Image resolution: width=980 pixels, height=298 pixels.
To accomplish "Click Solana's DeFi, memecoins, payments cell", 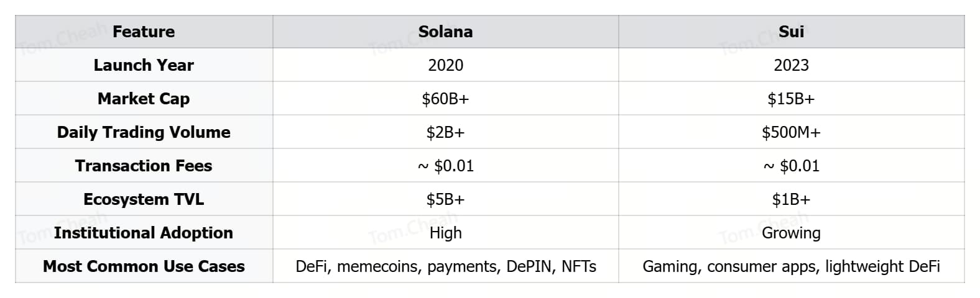I will pyautogui.click(x=445, y=266).
